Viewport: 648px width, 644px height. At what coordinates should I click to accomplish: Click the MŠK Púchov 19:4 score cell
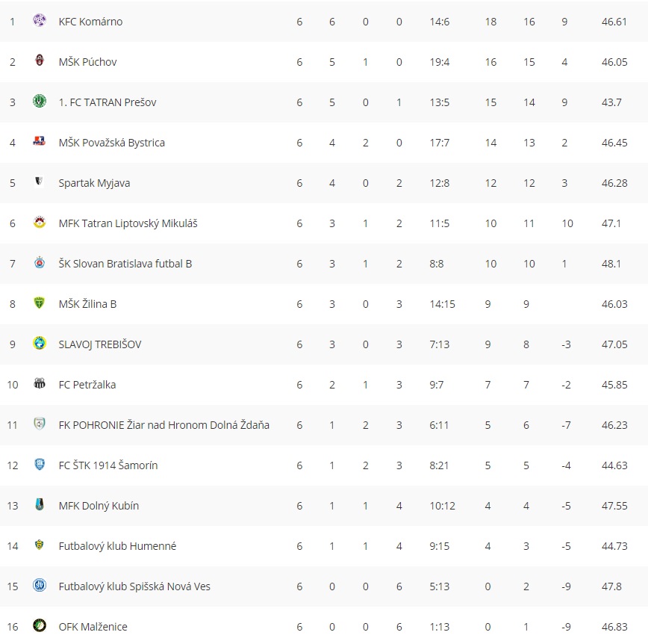click(440, 62)
